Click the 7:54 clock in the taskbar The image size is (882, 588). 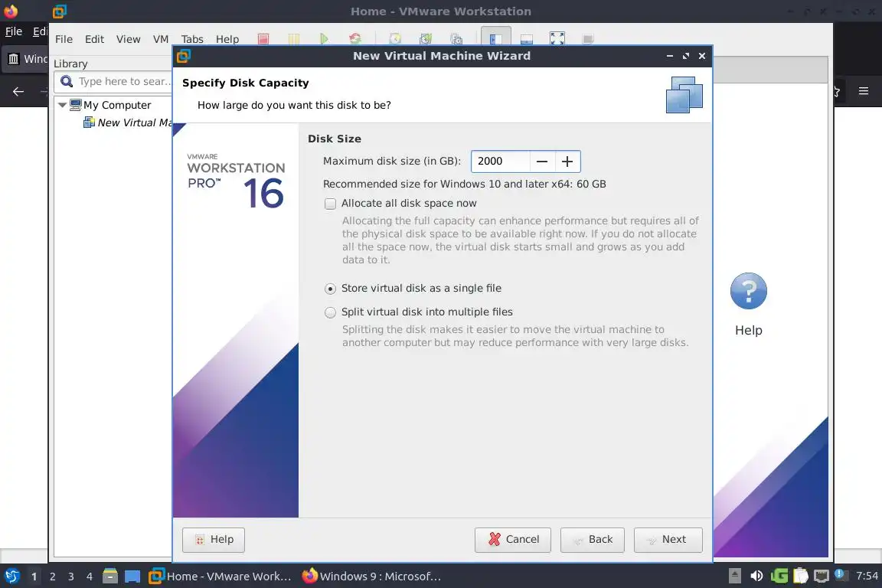point(866,577)
